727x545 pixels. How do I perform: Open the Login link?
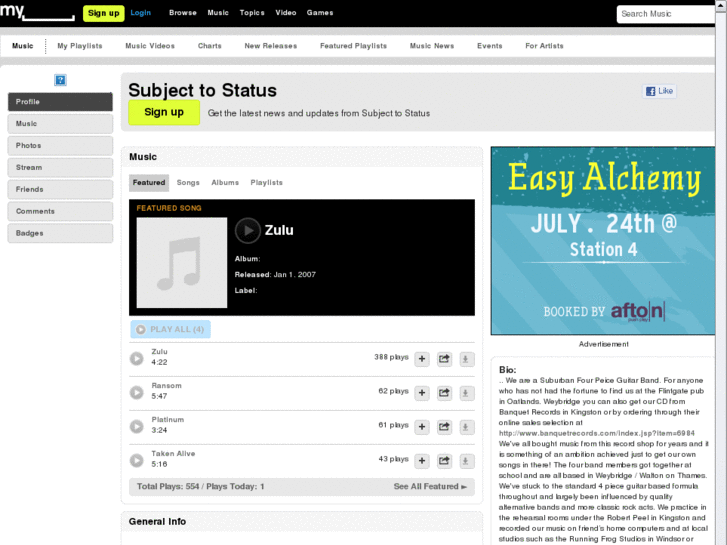(x=140, y=13)
